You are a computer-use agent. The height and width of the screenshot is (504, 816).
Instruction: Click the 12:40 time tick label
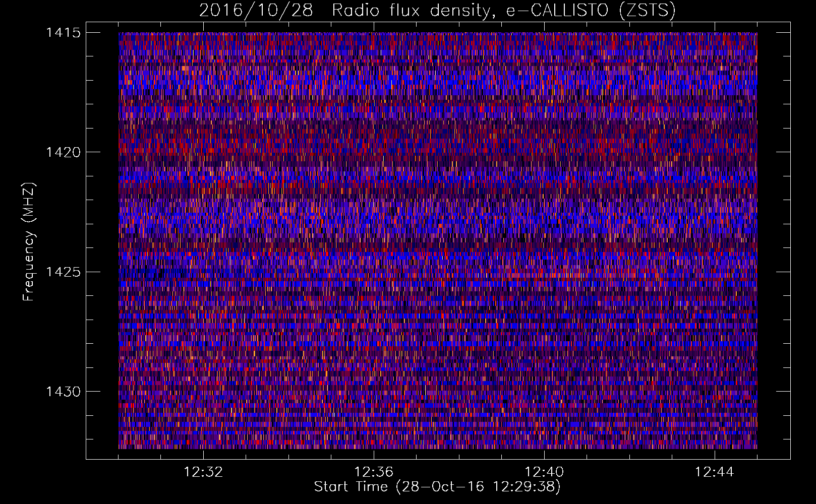tap(544, 472)
